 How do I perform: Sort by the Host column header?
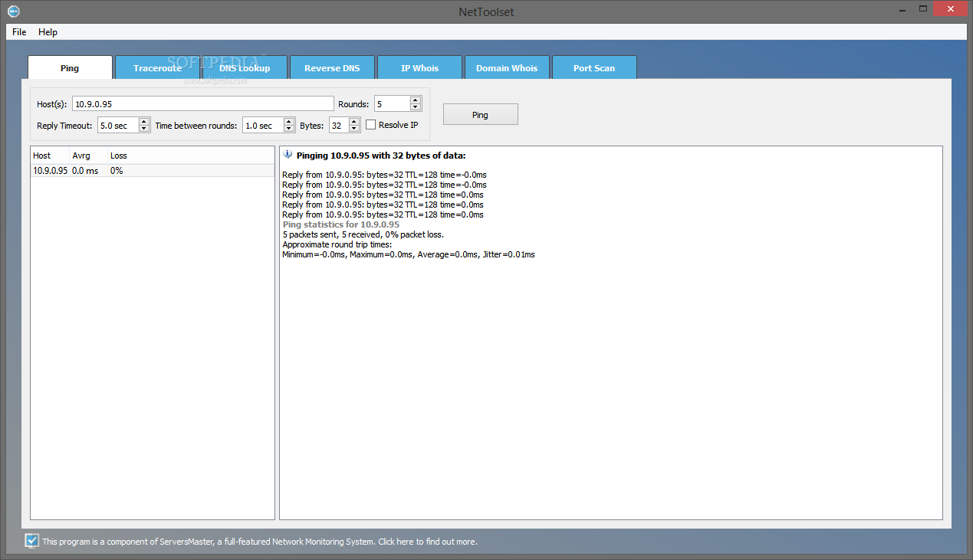(50, 156)
